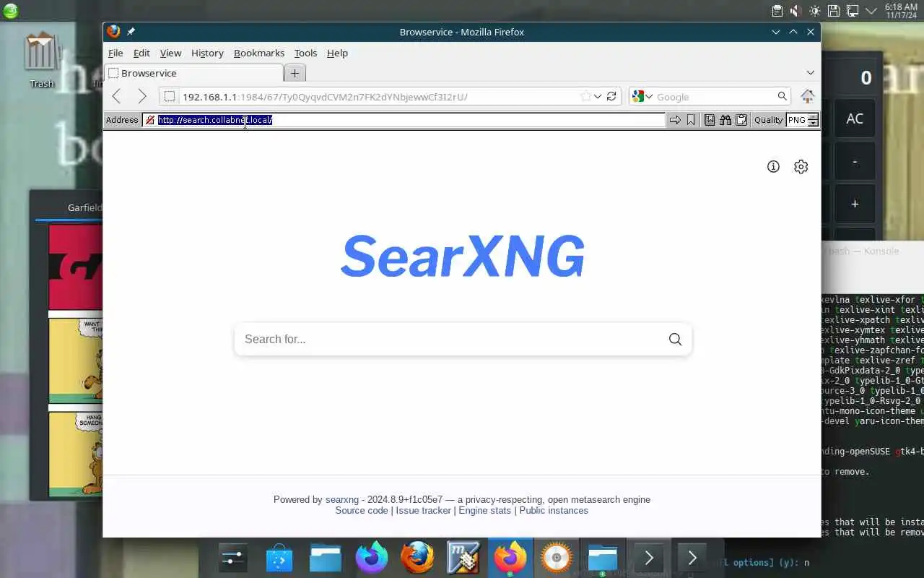This screenshot has width=924, height=578.
Task: Open the Tools menu
Action: click(305, 53)
